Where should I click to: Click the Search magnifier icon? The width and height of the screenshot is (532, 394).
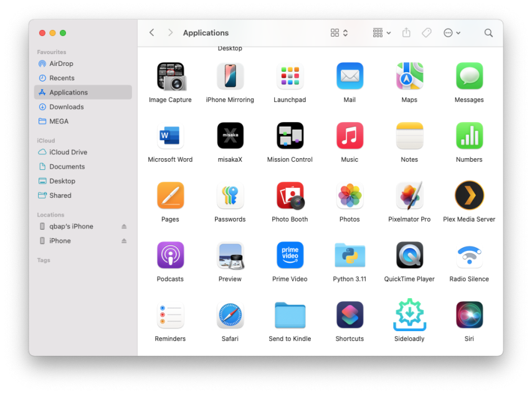(488, 32)
